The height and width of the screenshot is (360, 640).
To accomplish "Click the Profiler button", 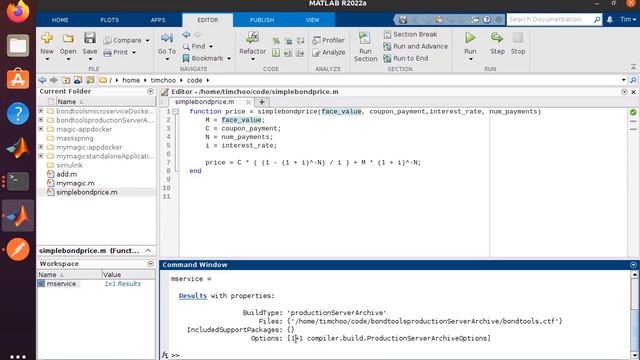I will [329, 40].
